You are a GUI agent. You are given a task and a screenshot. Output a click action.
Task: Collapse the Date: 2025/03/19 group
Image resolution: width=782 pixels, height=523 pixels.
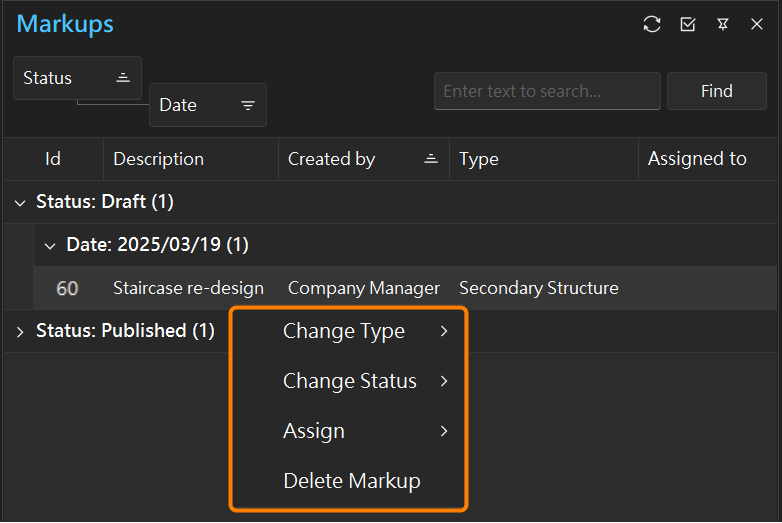click(50, 246)
